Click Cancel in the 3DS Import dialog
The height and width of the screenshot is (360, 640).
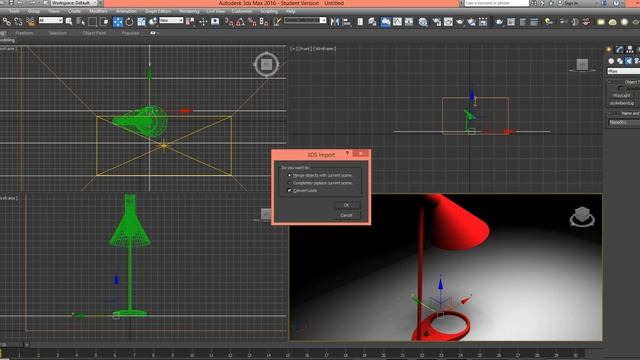tap(346, 215)
